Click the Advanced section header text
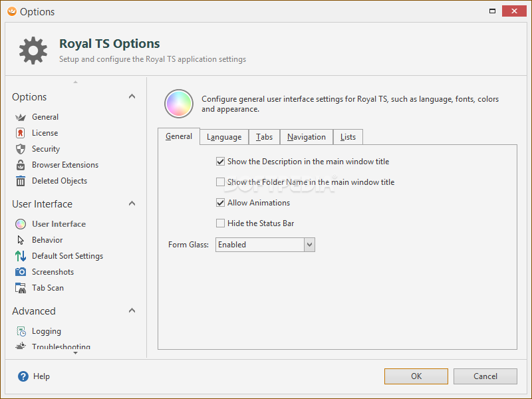 tap(34, 311)
